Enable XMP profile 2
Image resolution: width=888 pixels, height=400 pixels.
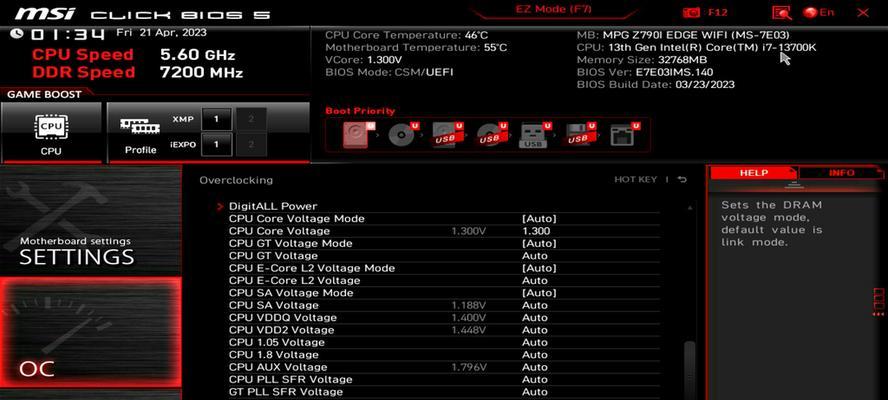point(250,120)
